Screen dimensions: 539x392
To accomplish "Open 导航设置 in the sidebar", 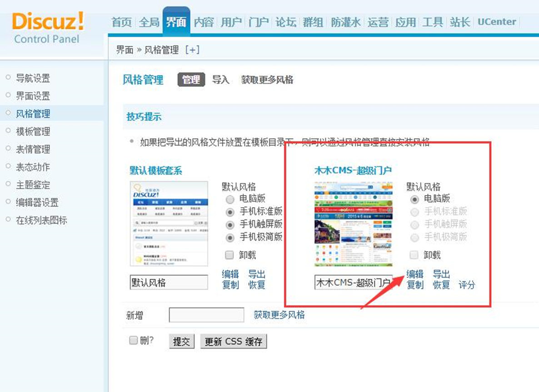I will (33, 78).
